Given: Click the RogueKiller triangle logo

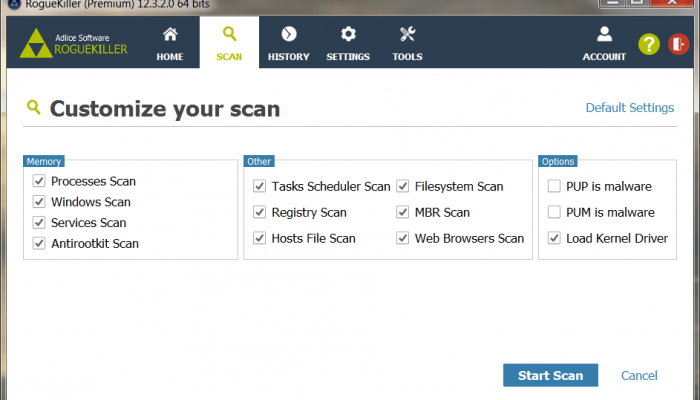Looking at the screenshot, I should click(35, 44).
